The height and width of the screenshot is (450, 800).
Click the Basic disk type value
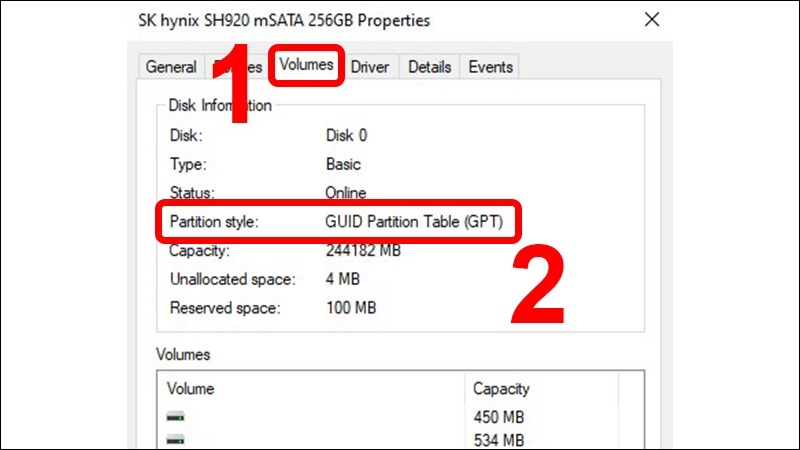(344, 164)
